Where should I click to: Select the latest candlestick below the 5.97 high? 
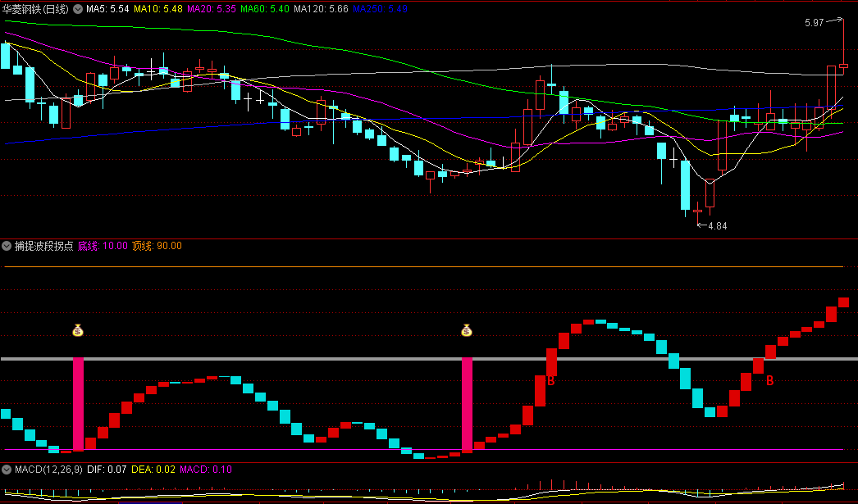(843, 66)
